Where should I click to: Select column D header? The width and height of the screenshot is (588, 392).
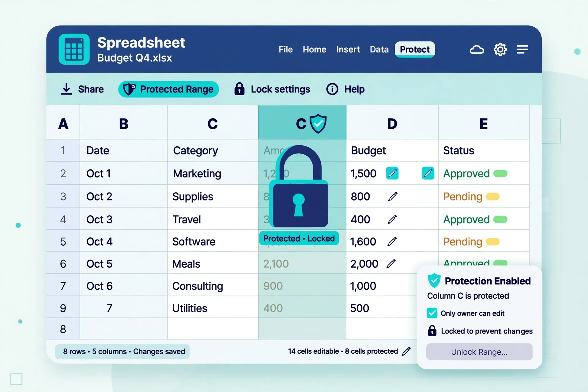[392, 123]
